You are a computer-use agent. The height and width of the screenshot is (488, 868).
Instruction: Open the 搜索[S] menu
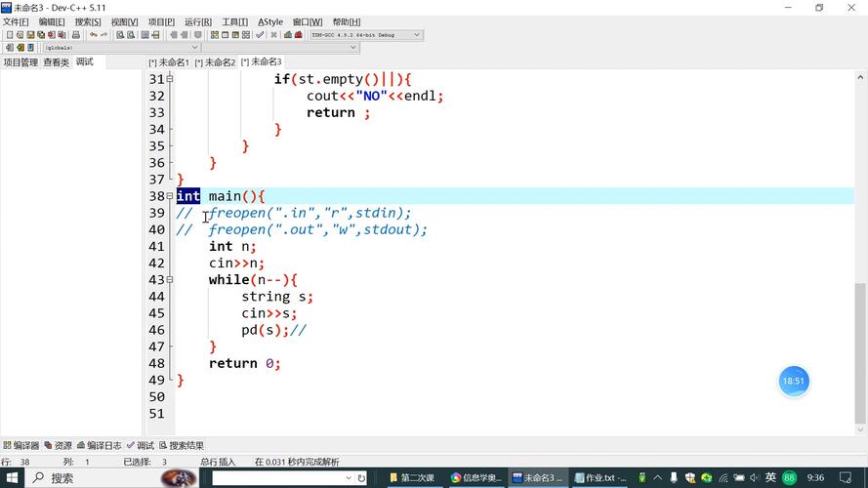[88, 21]
